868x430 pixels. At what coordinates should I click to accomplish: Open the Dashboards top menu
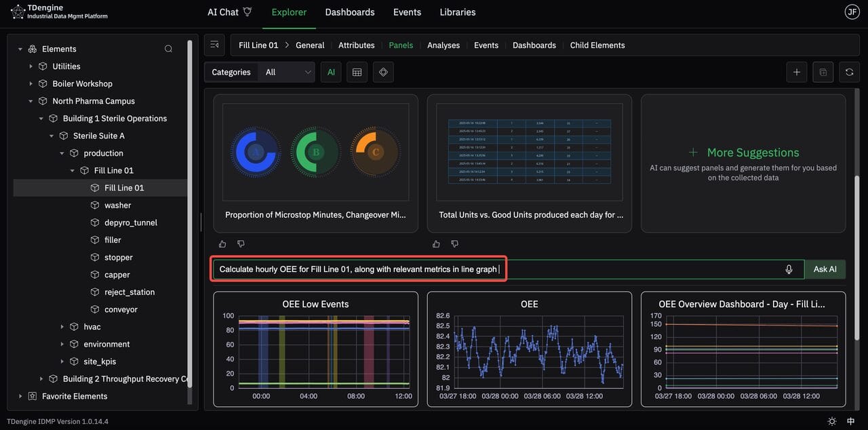tap(349, 12)
